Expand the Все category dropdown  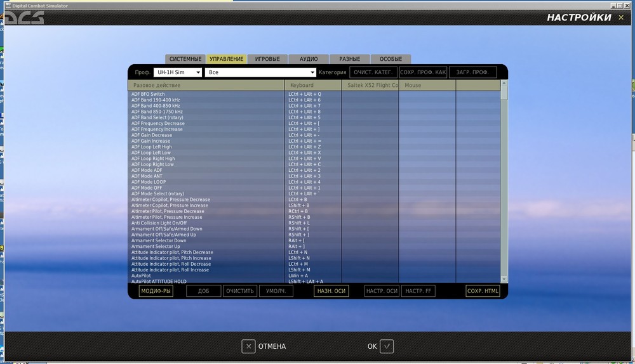[x=260, y=72]
